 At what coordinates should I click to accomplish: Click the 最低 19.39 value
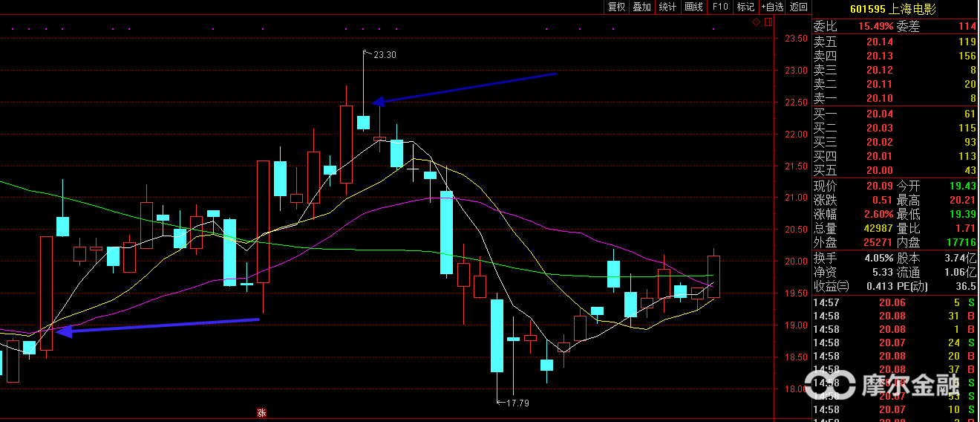pyautogui.click(x=964, y=214)
